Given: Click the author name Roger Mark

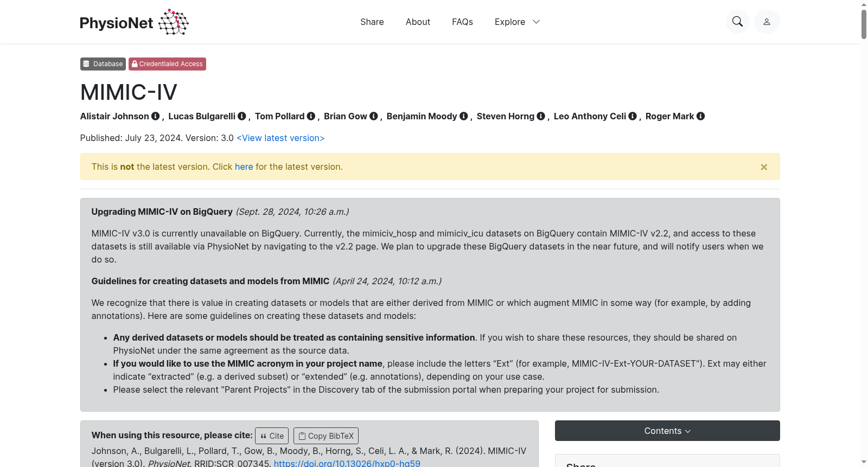Looking at the screenshot, I should [670, 116].
